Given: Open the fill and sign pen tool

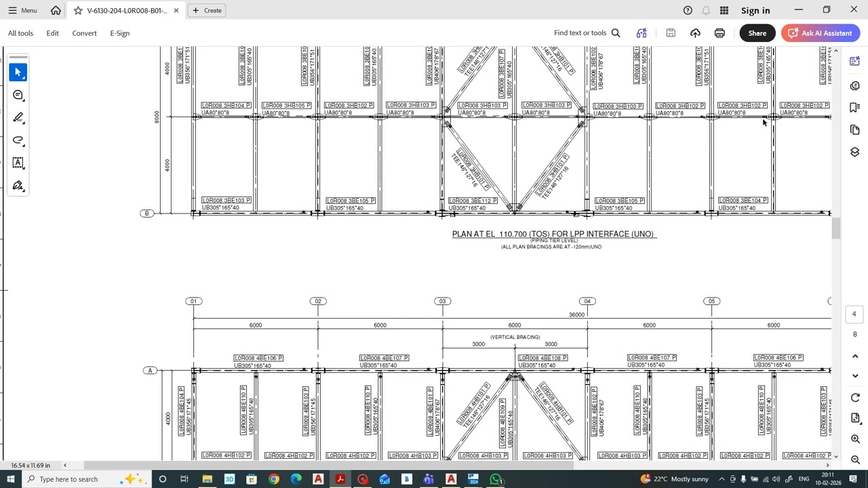Looking at the screenshot, I should [18, 186].
